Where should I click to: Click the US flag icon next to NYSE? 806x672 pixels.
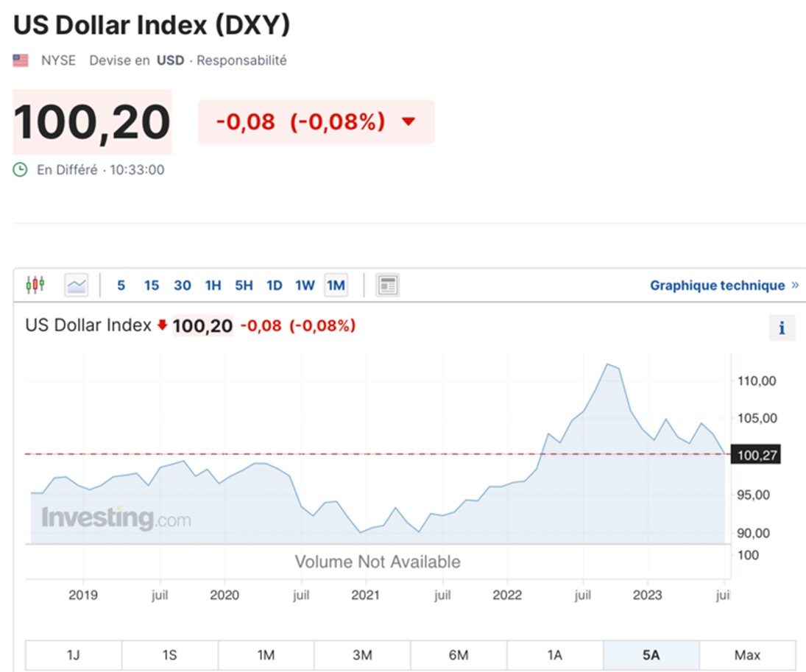pos(21,60)
